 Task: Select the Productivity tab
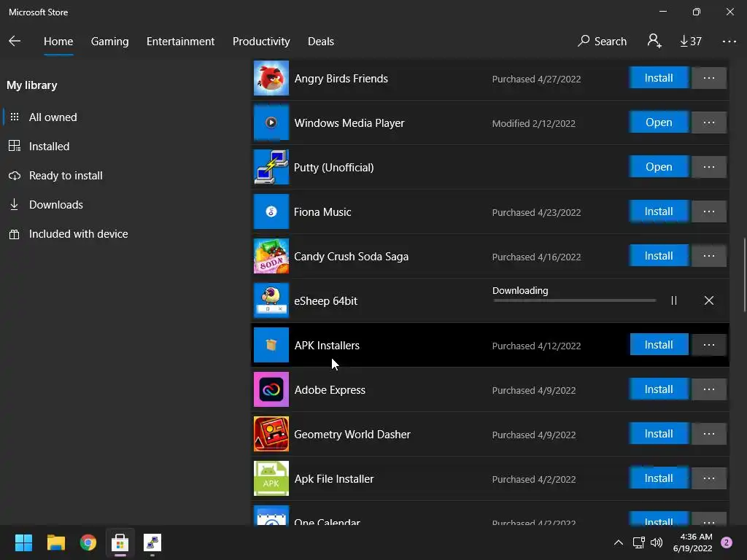(261, 42)
